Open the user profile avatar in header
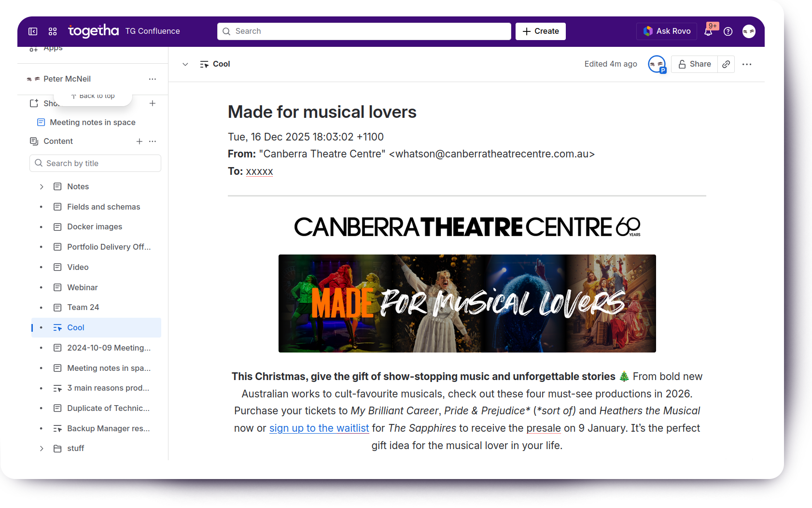812x508 pixels. click(749, 31)
